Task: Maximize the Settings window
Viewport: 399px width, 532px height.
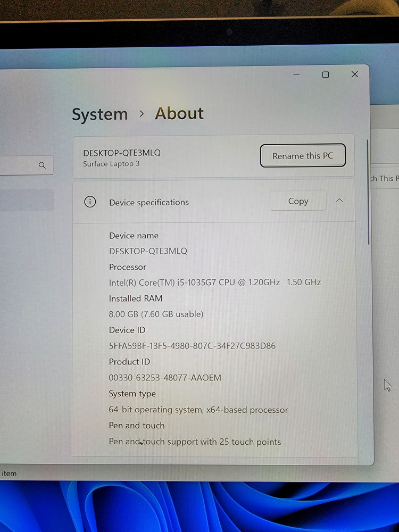Action: coord(326,74)
